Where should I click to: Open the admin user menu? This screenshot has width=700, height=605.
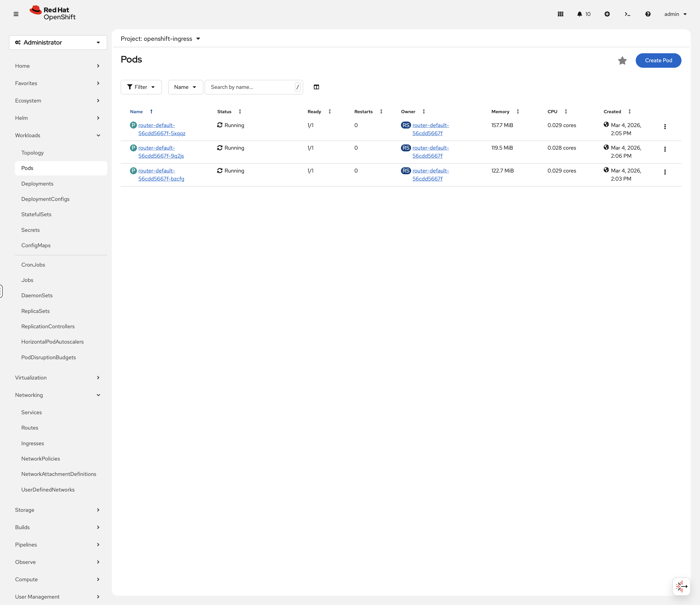point(675,14)
